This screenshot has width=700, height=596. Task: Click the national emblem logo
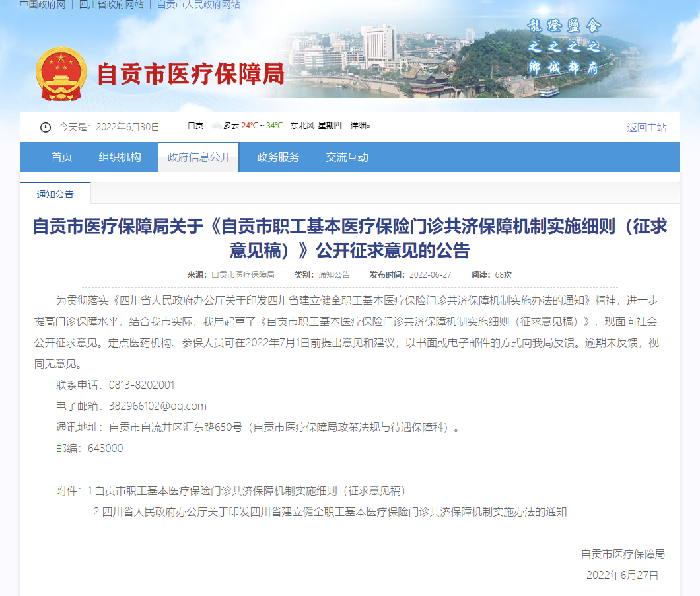pyautogui.click(x=60, y=74)
